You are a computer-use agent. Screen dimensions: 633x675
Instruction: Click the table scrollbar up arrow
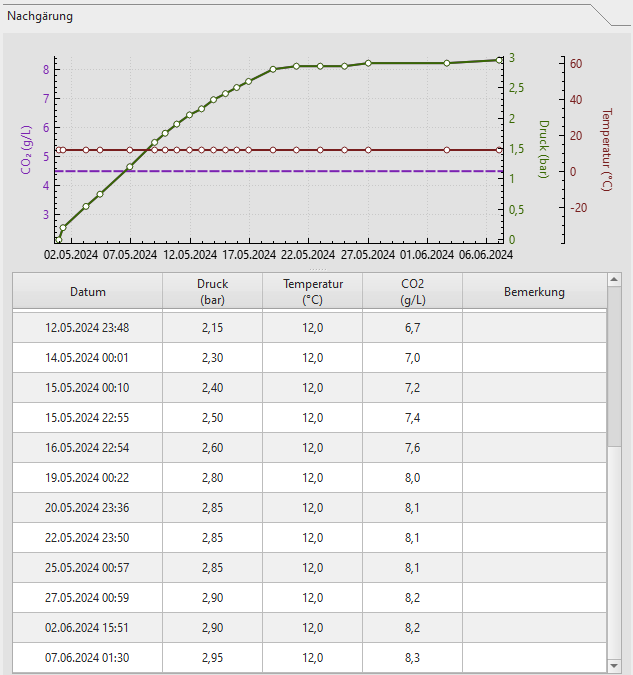point(614,279)
